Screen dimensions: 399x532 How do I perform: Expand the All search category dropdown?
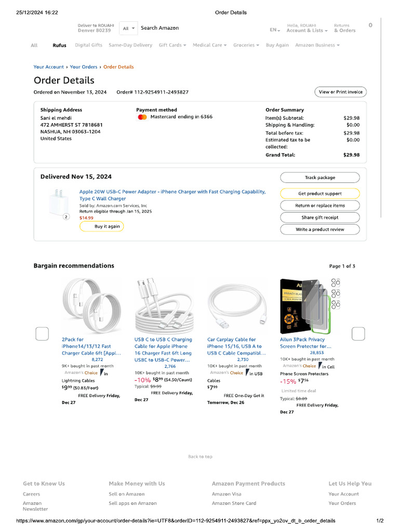tap(129, 28)
